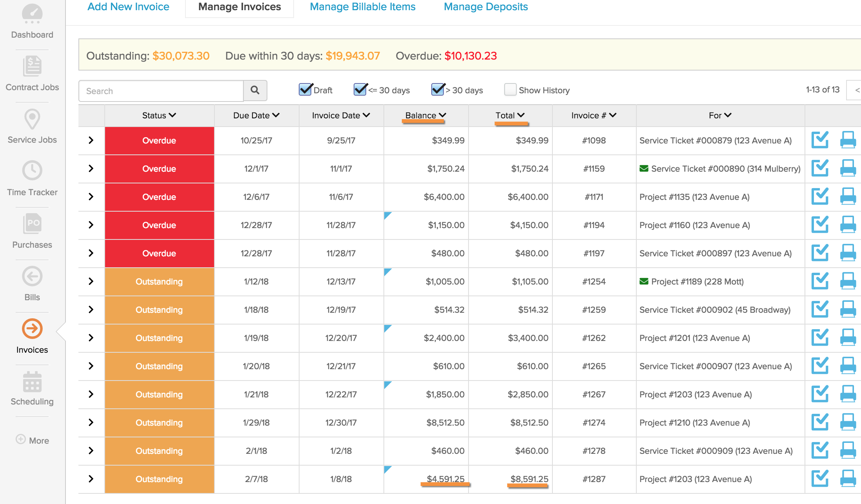Click the orange Outstanding status of invoice #1262
Viewport: 861px width, 504px height.
coord(159,338)
